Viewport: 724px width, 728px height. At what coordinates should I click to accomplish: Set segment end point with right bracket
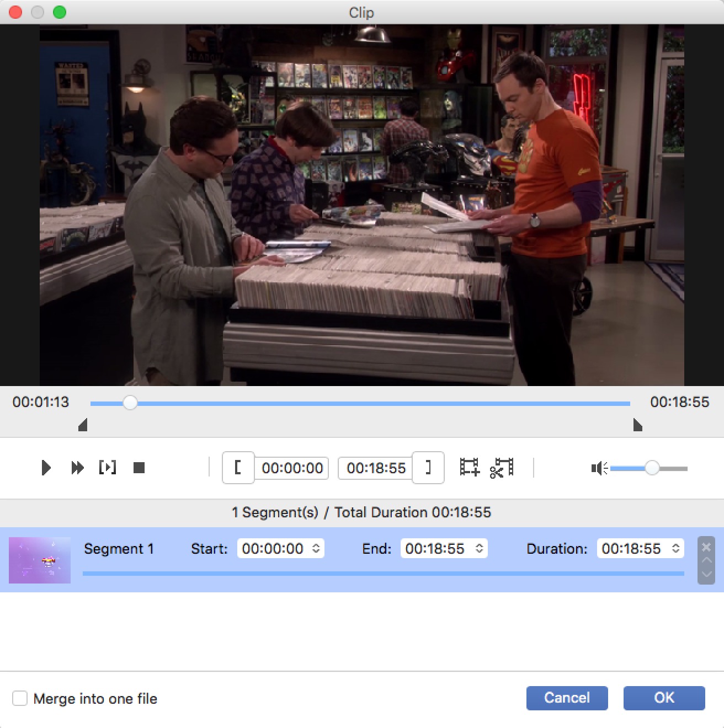[428, 468]
